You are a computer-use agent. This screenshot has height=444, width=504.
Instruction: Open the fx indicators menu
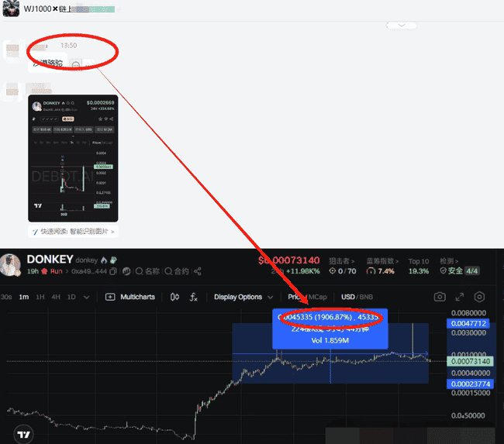[193, 297]
